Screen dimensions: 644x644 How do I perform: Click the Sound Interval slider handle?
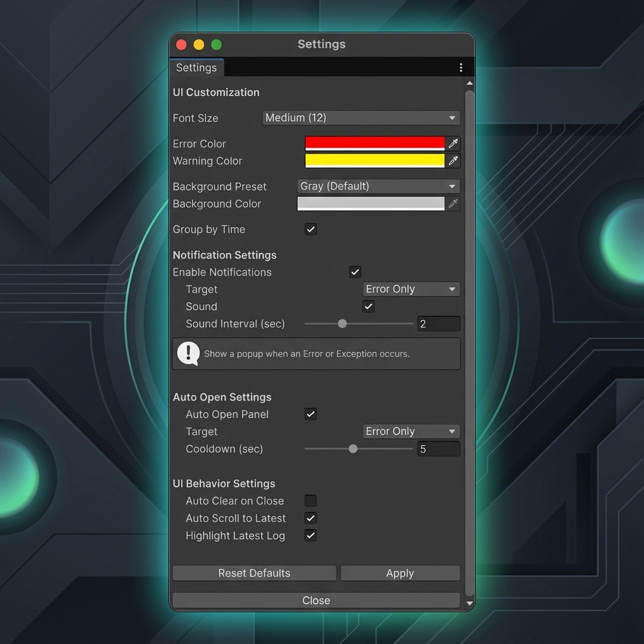pos(342,324)
